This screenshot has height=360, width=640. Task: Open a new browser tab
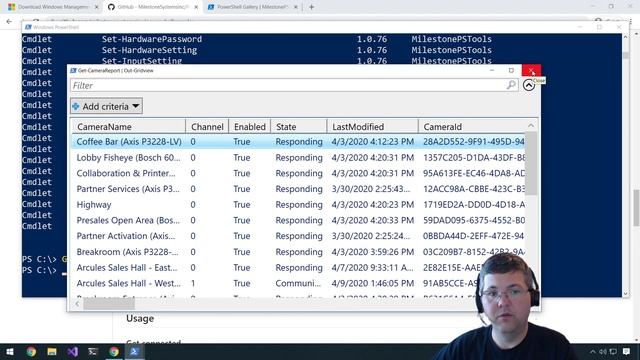click(x=311, y=7)
